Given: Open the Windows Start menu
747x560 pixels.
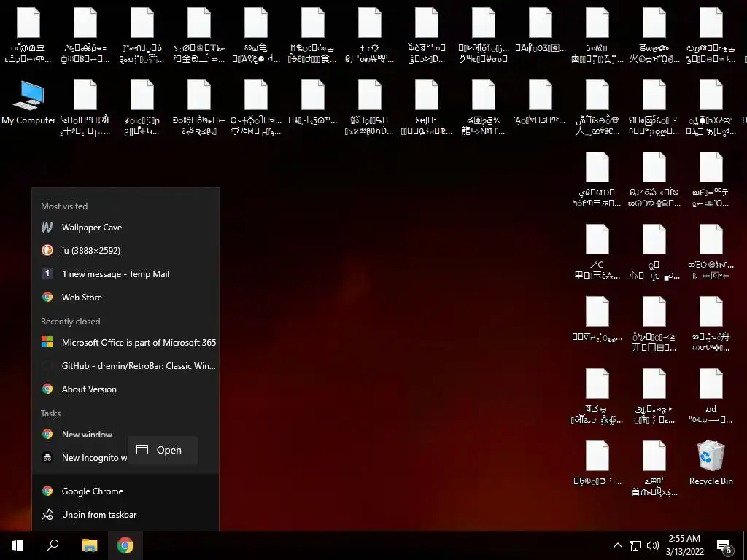Looking at the screenshot, I should [x=18, y=545].
